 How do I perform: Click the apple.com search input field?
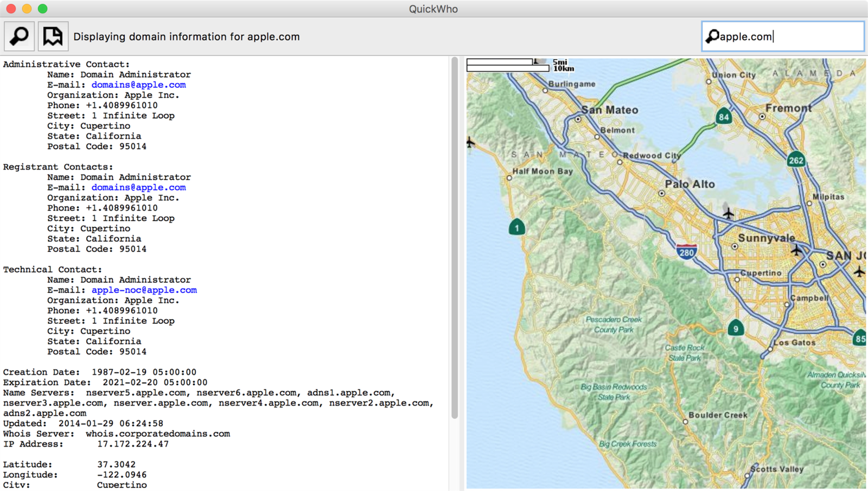pos(783,36)
